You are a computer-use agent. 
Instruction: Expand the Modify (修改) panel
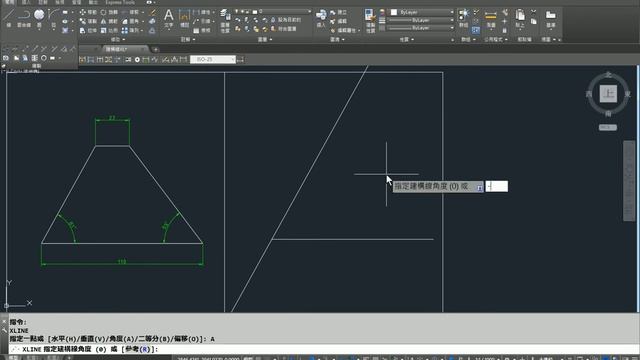click(118, 40)
